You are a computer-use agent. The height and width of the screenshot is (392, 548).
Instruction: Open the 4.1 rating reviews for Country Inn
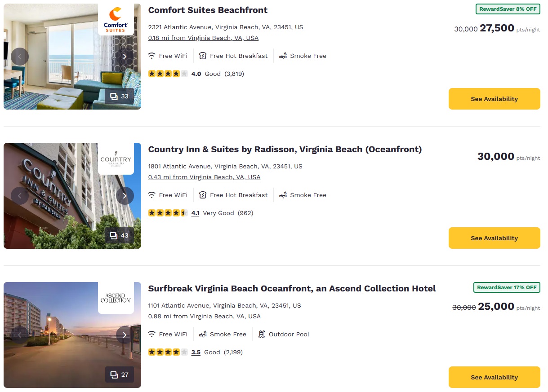coord(195,213)
